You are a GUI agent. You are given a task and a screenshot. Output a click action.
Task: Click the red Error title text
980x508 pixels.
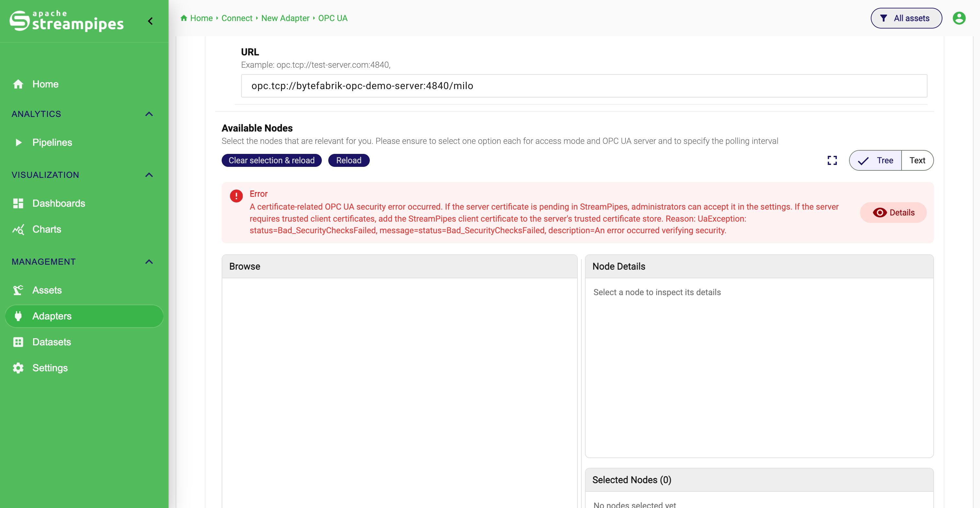pyautogui.click(x=259, y=194)
